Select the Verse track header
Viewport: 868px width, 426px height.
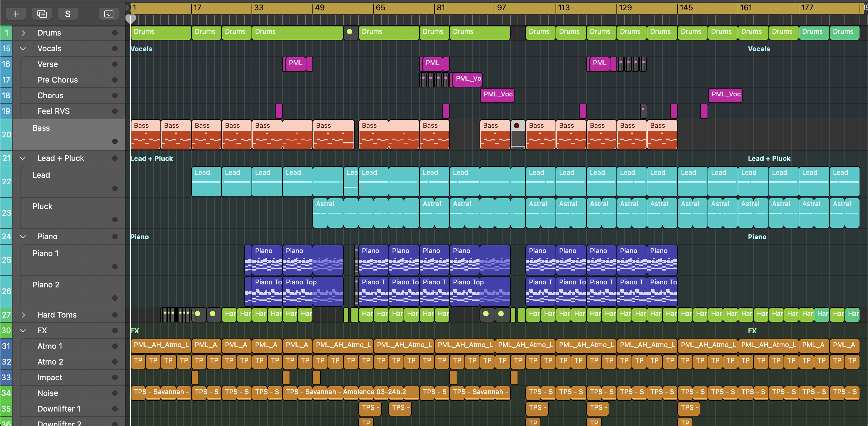[72, 64]
